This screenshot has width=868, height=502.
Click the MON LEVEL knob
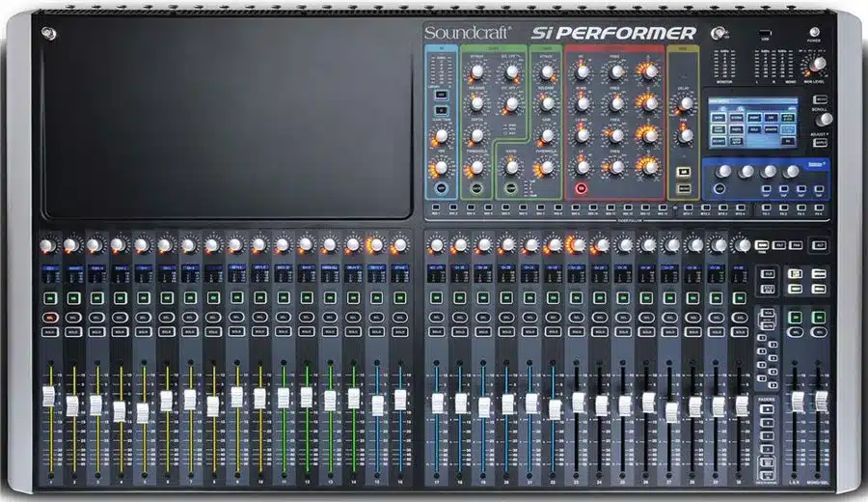tap(817, 64)
